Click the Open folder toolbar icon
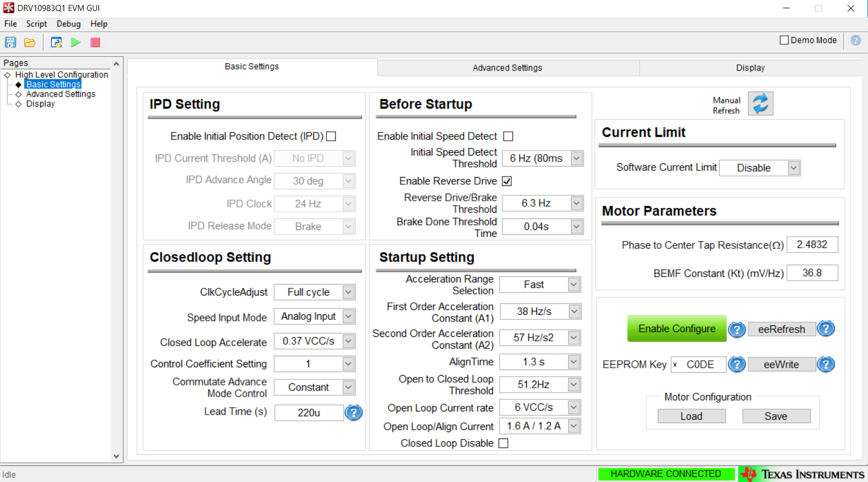Screen dimensions: 868x482 coord(30,42)
